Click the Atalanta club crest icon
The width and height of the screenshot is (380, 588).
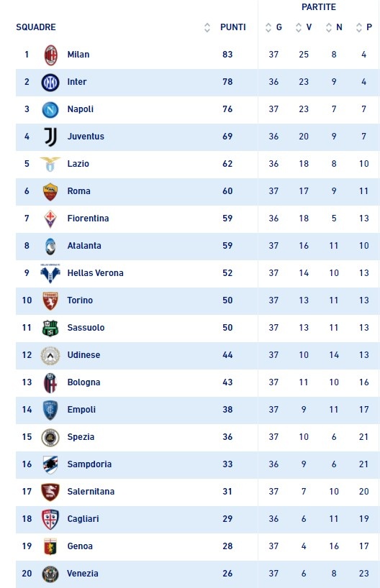pyautogui.click(x=50, y=246)
